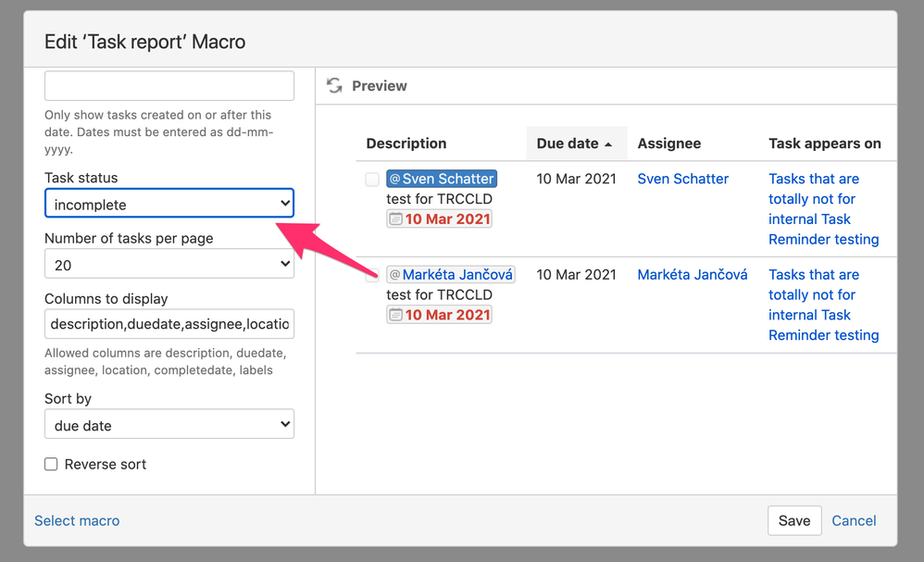Open the Task status dropdown
The width and height of the screenshot is (924, 562).
tap(169, 204)
